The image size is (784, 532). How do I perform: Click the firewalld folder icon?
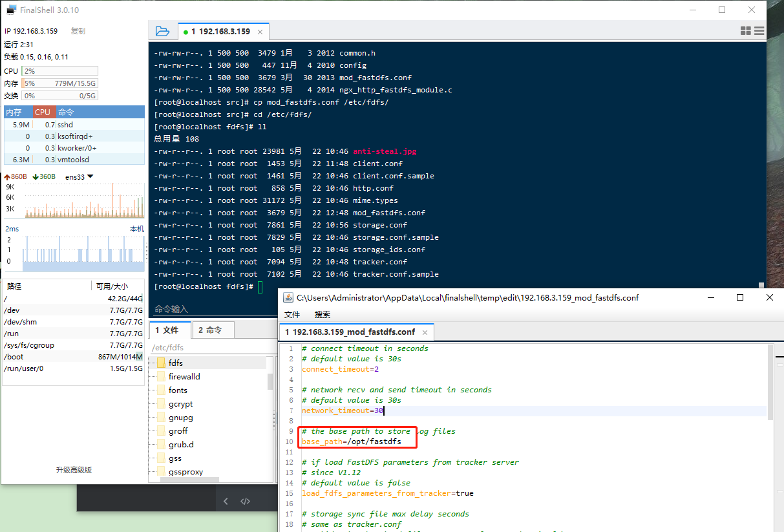[x=161, y=377]
